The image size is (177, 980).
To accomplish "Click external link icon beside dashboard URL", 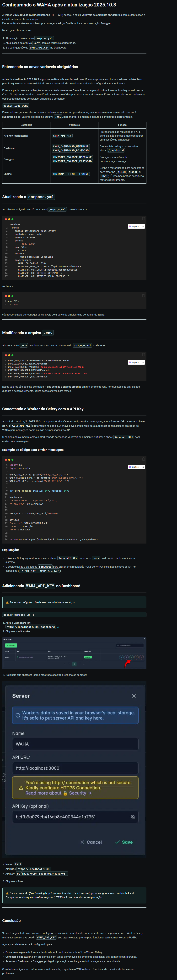I will coord(58,627).
